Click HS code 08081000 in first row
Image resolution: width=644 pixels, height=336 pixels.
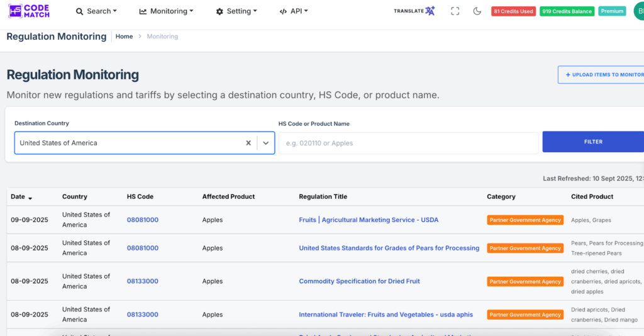143,220
